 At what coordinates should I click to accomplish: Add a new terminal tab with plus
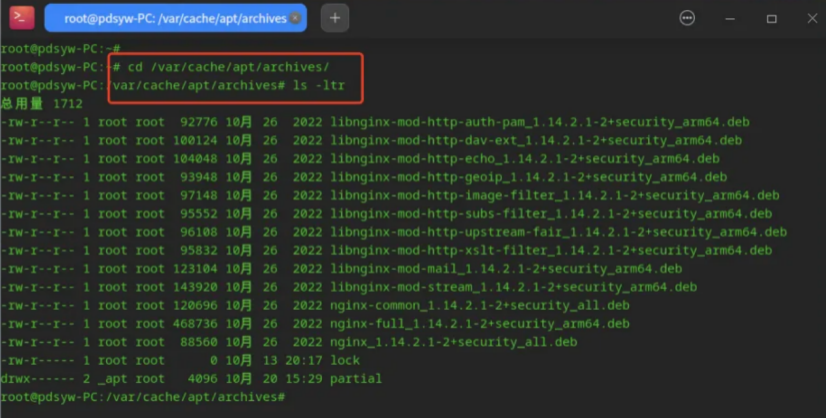point(335,18)
